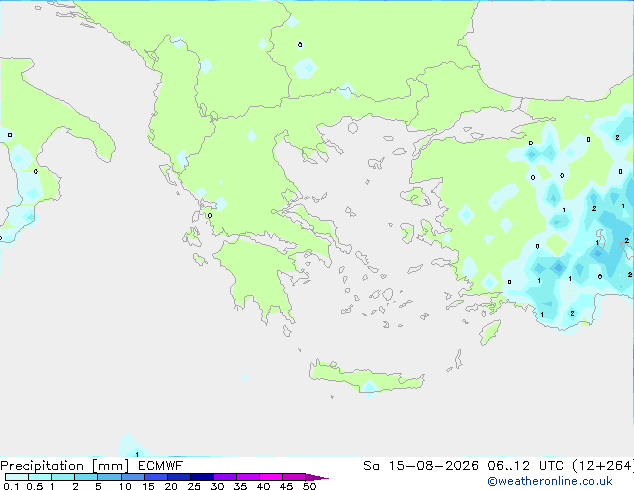Click the island of Crete on the map

click(366, 377)
